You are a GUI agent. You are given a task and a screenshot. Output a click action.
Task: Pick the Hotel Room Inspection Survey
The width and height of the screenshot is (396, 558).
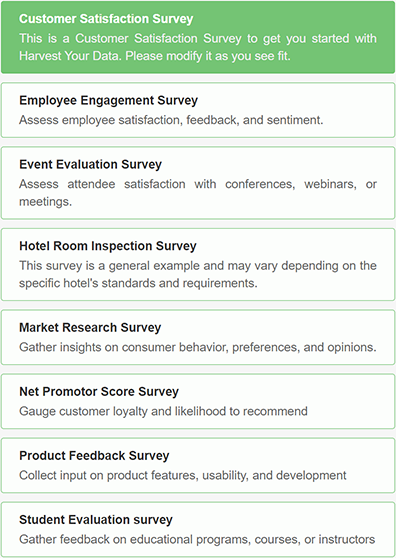point(198,264)
